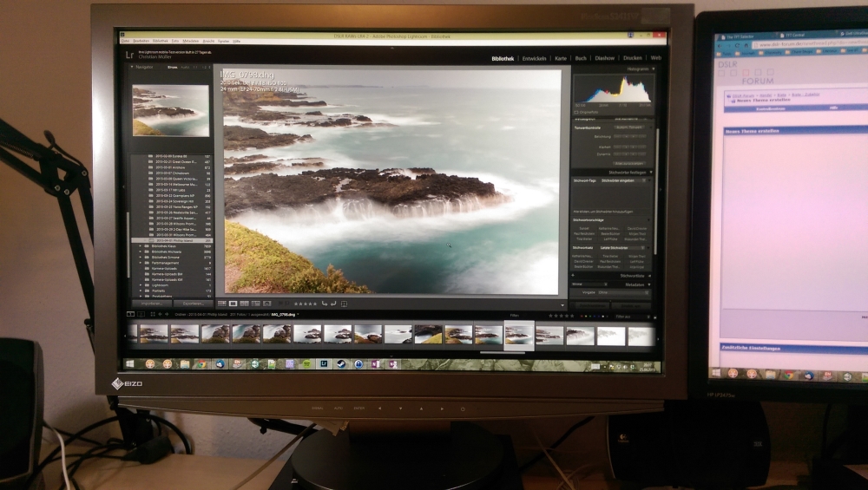This screenshot has height=490, width=868.
Task: Click the first thumbnail in the filmstrip
Action: pyautogui.click(x=155, y=335)
